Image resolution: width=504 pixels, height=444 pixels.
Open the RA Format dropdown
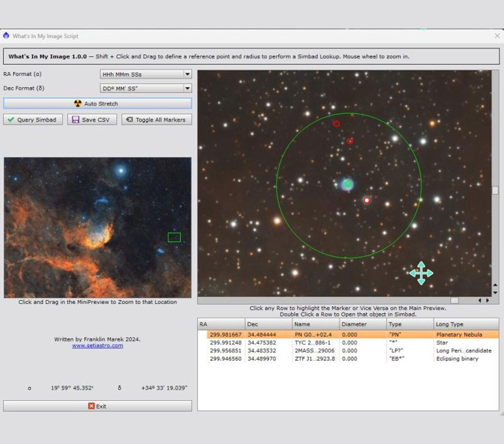click(x=186, y=74)
